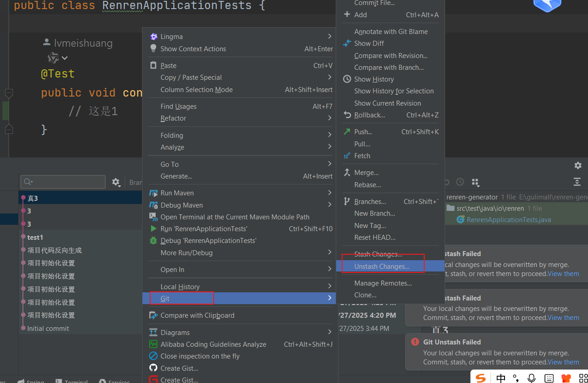
Task: Open the Lingma inlay dropdown chevron in editor
Action: pos(64,58)
